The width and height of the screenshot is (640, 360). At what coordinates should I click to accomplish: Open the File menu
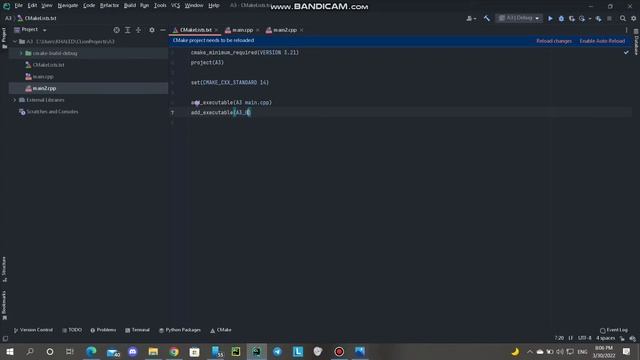[18, 5]
